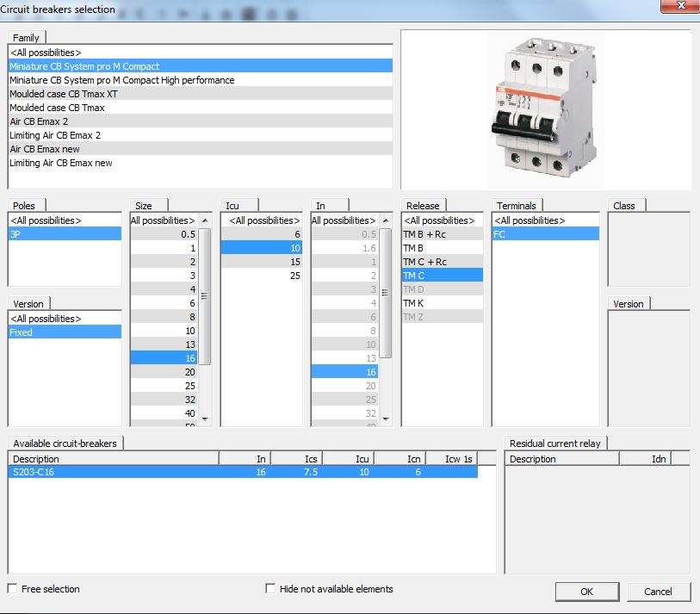Select All possibilities in Release list

pos(442,220)
